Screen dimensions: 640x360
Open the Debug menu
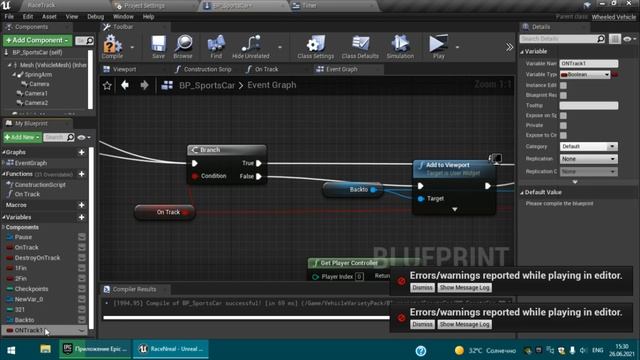[96, 17]
